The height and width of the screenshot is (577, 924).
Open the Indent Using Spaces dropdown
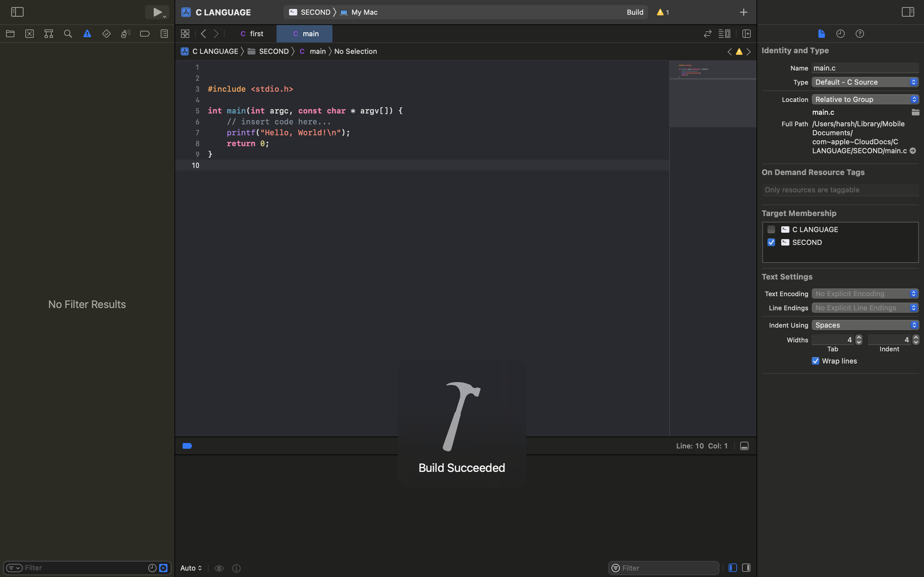[865, 325]
